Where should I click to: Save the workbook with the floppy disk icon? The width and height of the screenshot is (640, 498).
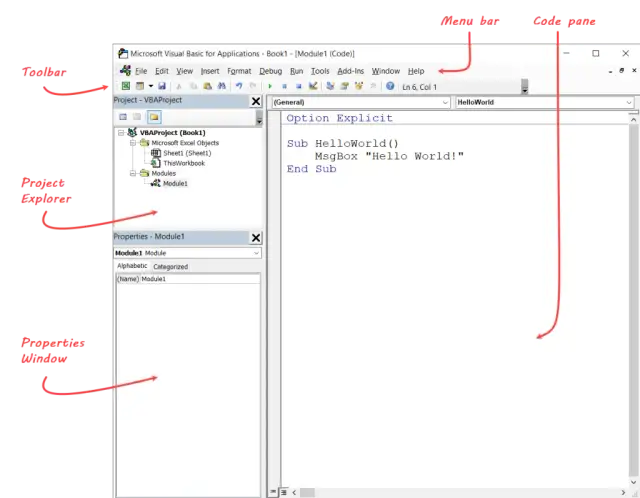(162, 86)
